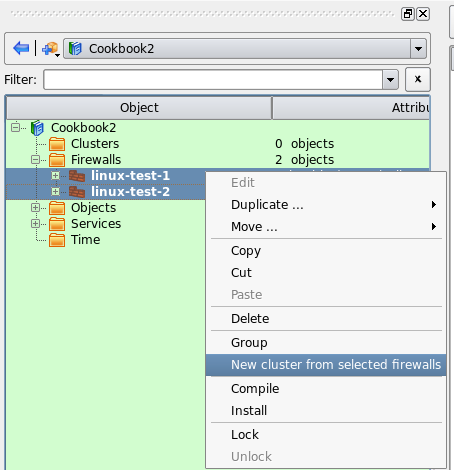Viewport: 454px width, 470px height.
Task: Select the linux-test-2 firewall label
Action: pyautogui.click(x=130, y=192)
